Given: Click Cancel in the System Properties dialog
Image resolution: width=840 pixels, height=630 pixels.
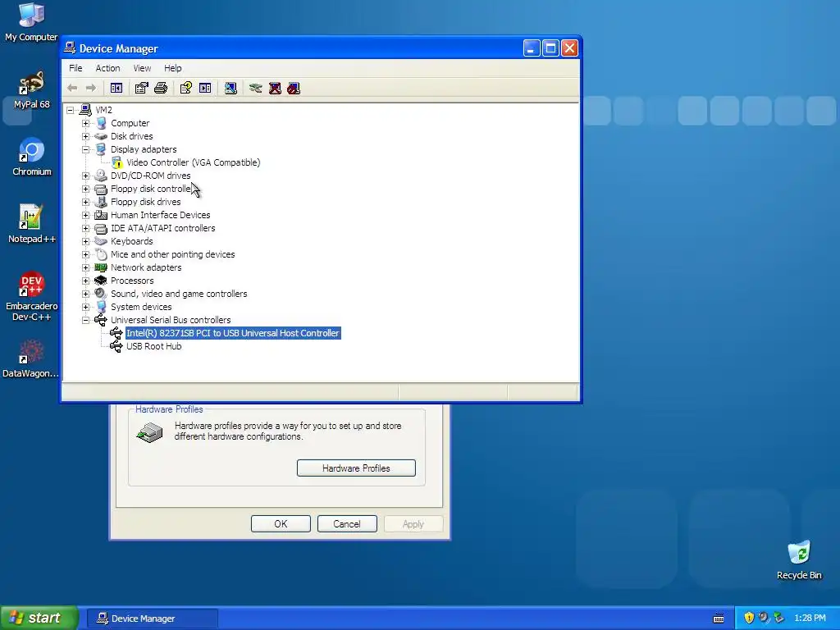Looking at the screenshot, I should (x=347, y=524).
